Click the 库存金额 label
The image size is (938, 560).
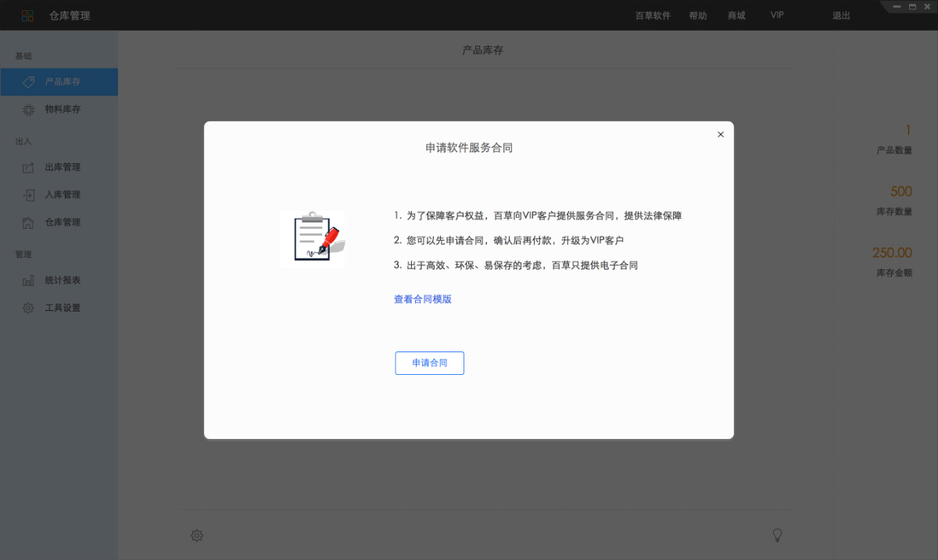coord(894,273)
